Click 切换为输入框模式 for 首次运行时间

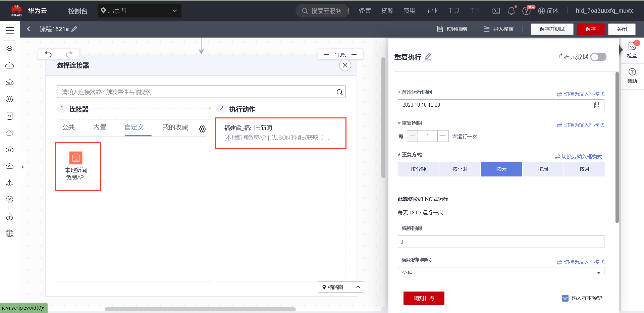pyautogui.click(x=581, y=94)
